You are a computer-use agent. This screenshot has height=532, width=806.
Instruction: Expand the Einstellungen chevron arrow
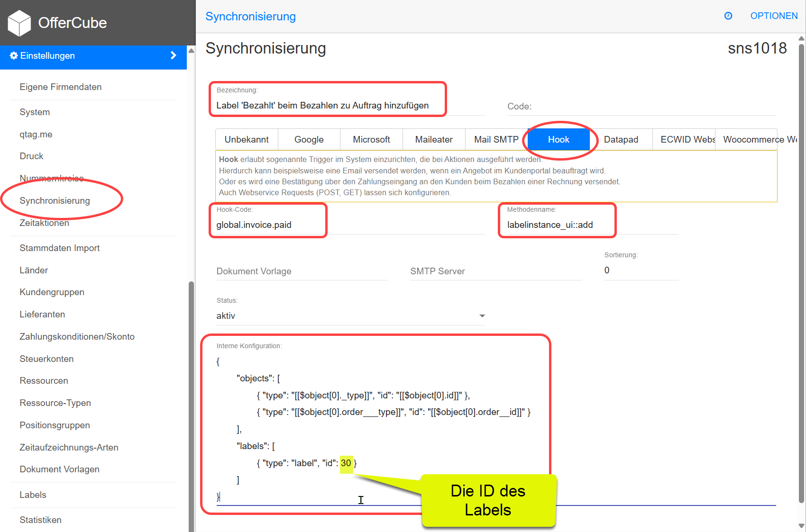(173, 55)
